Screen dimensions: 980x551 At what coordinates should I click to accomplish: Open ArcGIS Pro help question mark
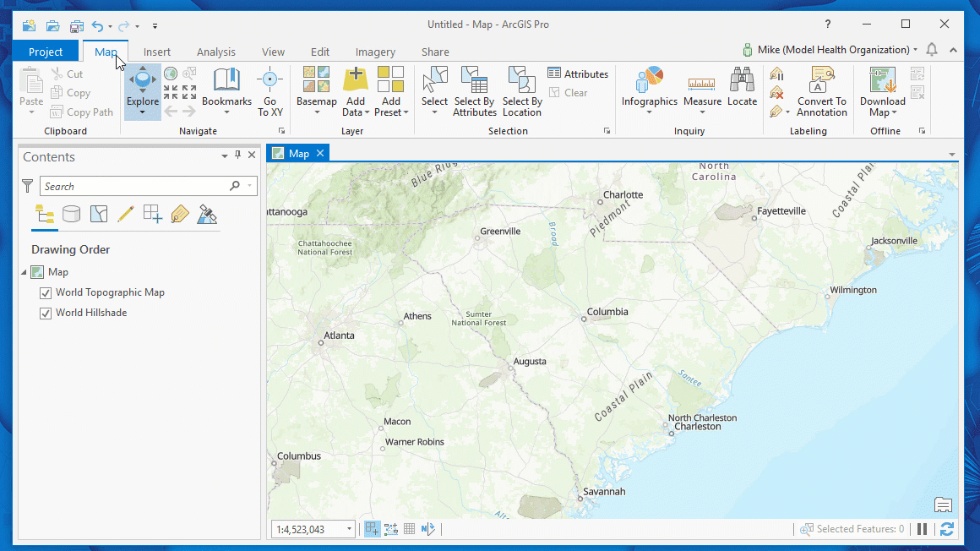[x=827, y=25]
